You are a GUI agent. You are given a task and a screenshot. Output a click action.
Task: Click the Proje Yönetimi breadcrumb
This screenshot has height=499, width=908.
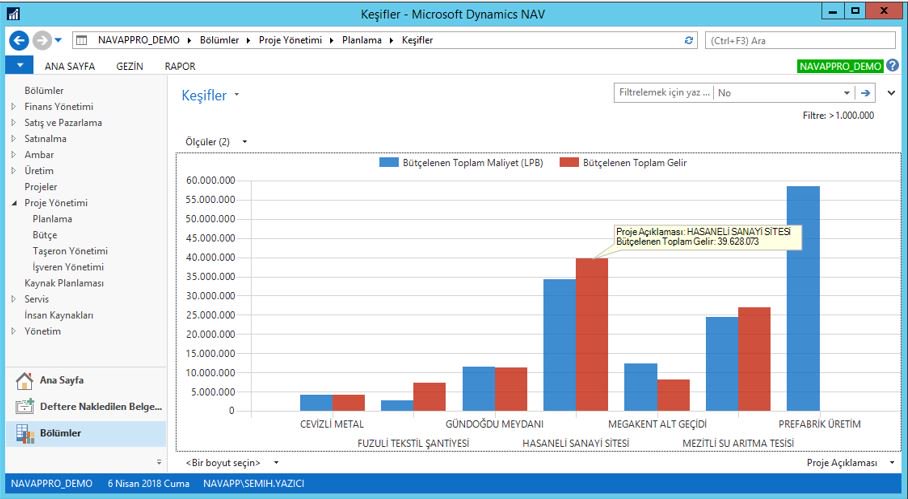coord(290,40)
